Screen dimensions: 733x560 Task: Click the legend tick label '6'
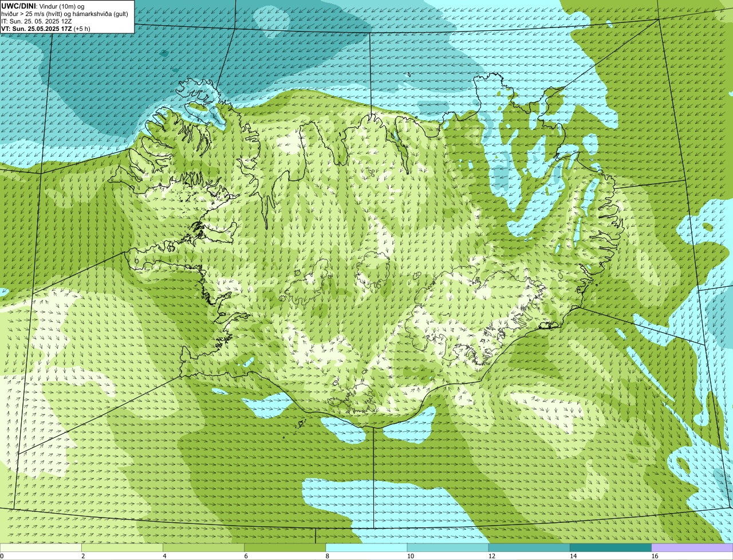pyautogui.click(x=246, y=556)
